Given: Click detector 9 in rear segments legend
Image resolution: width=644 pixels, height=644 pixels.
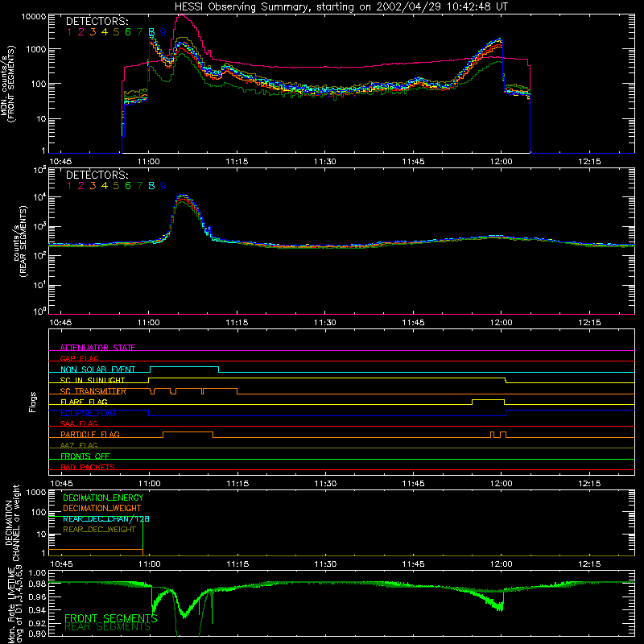Looking at the screenshot, I should [163, 186].
